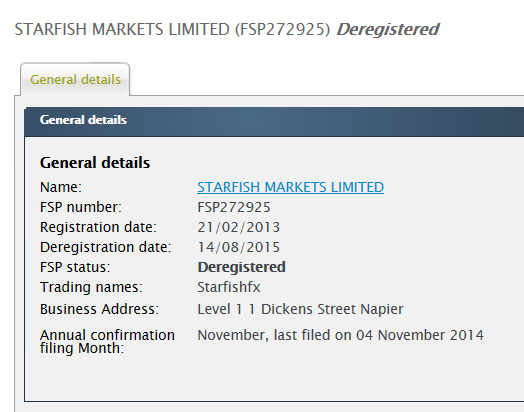Image resolution: width=524 pixels, height=412 pixels.
Task: Click the Deregistration date: field label
Action: pyautogui.click(x=105, y=247)
